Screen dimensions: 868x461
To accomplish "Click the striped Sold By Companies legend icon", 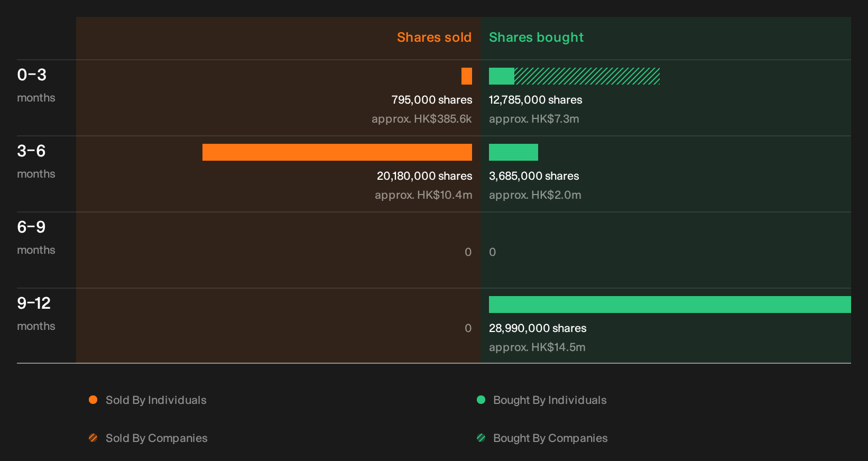I will [93, 438].
